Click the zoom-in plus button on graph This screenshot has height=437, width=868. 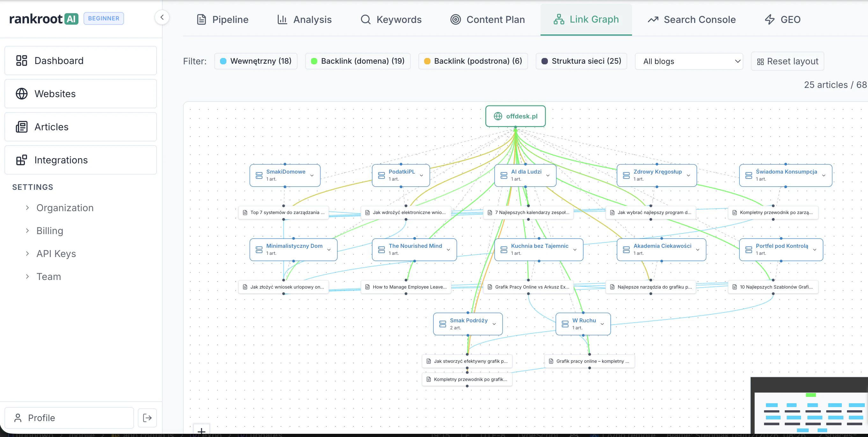tap(201, 431)
